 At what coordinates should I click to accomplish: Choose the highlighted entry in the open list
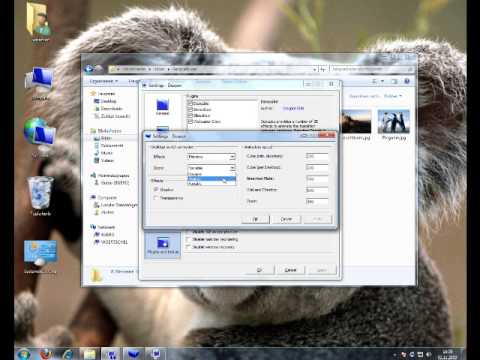(212, 179)
